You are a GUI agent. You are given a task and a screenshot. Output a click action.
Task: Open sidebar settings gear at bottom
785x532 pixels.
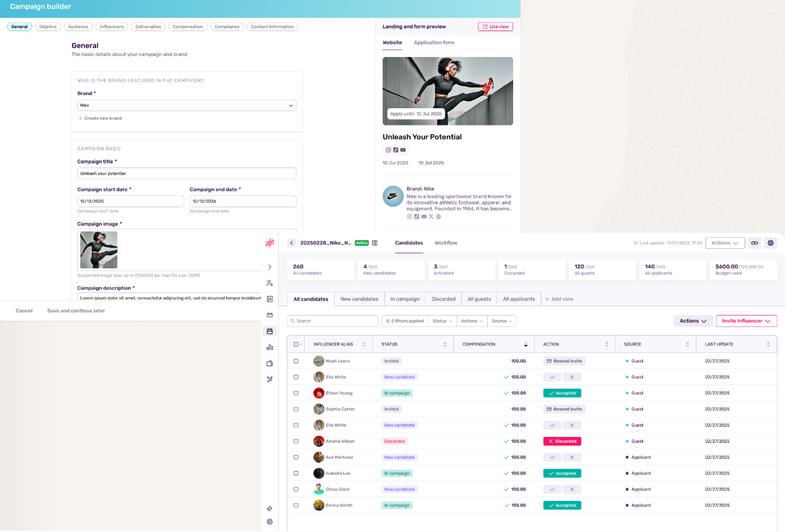tap(270, 522)
